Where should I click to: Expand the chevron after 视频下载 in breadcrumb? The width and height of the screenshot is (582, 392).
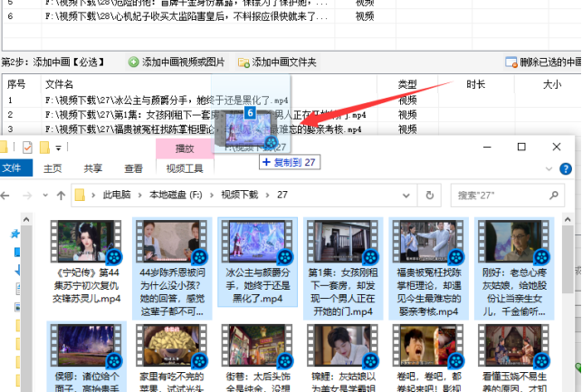coord(267,196)
